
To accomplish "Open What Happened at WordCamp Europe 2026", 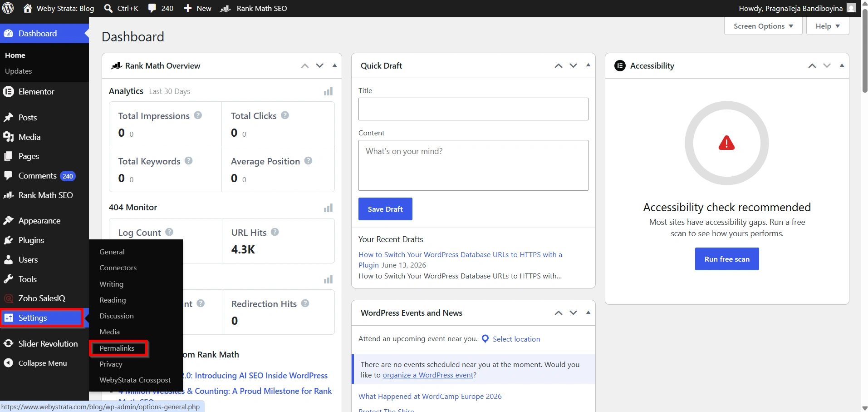I will tap(430, 396).
